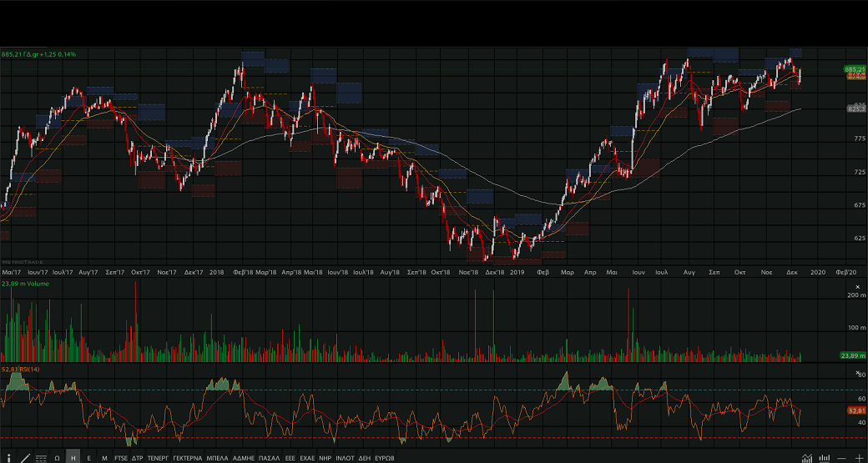Open the ΤΕΝΕΡΓ symbol
868x463 pixels.
point(158,458)
